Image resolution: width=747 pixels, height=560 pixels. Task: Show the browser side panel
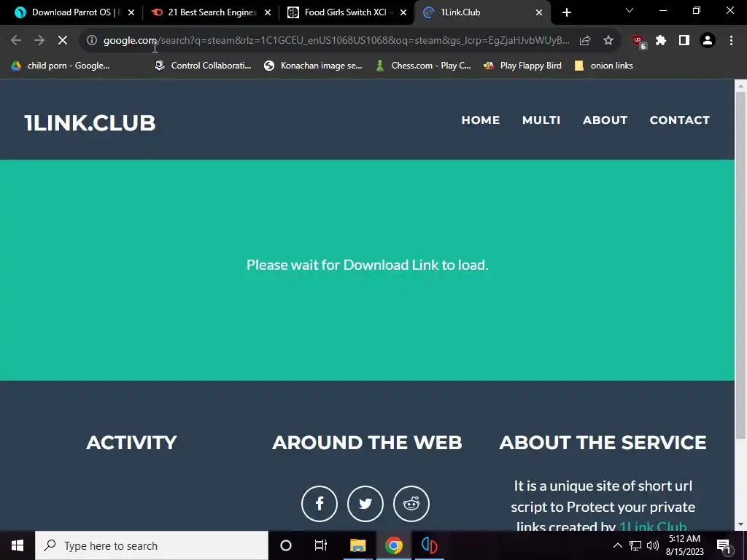coord(684,41)
